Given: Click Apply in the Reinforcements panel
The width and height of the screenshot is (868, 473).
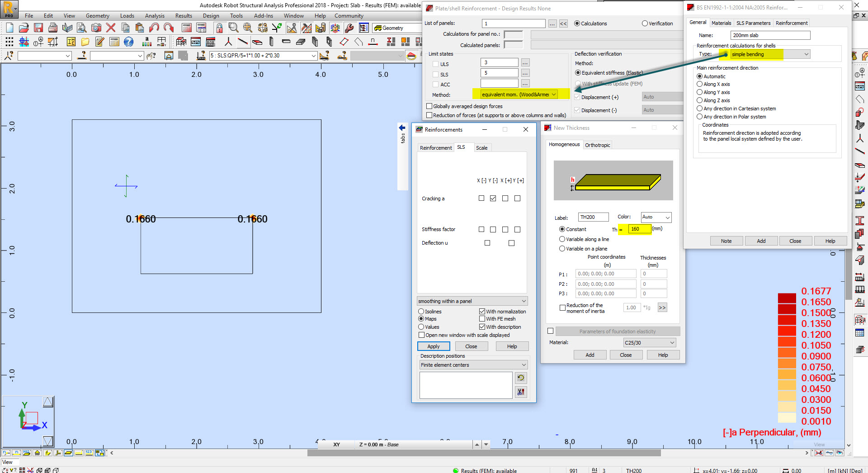Looking at the screenshot, I should coord(434,346).
